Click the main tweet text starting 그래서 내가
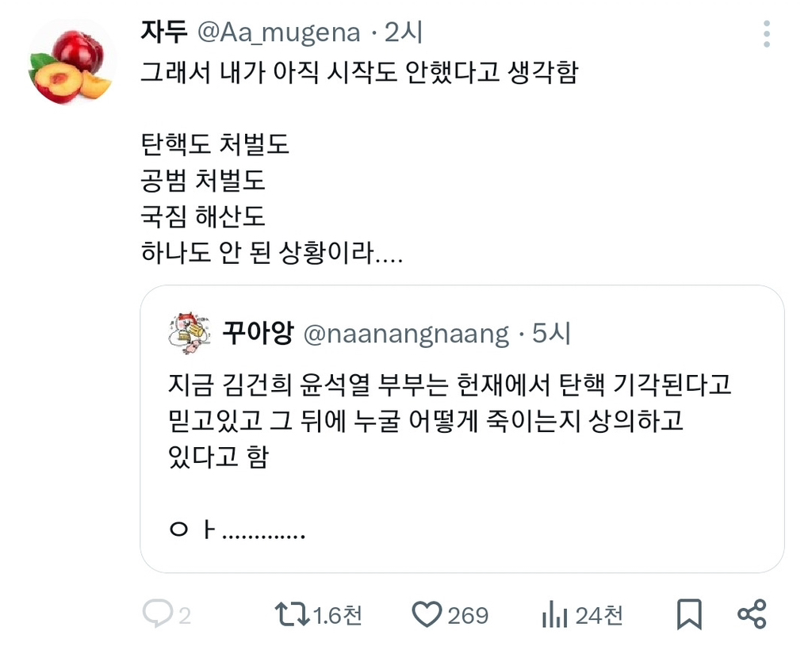This screenshot has width=812, height=650. [x=359, y=72]
